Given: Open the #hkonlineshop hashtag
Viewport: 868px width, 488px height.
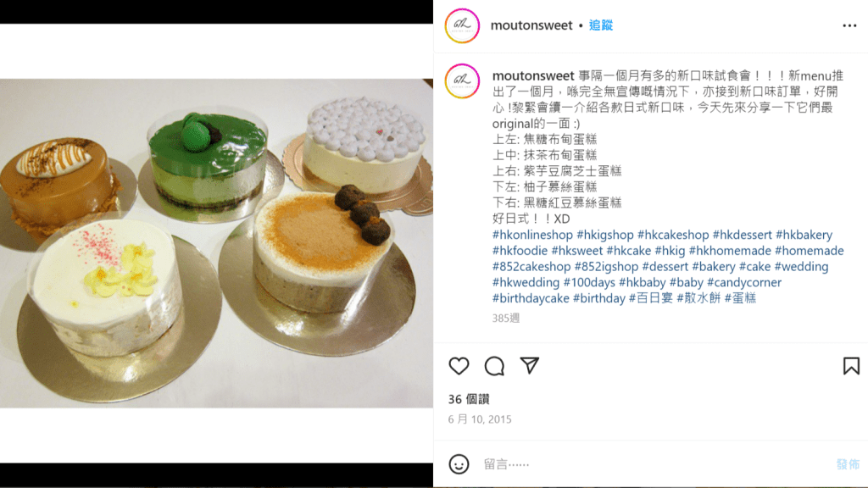Looking at the screenshot, I should tap(532, 235).
